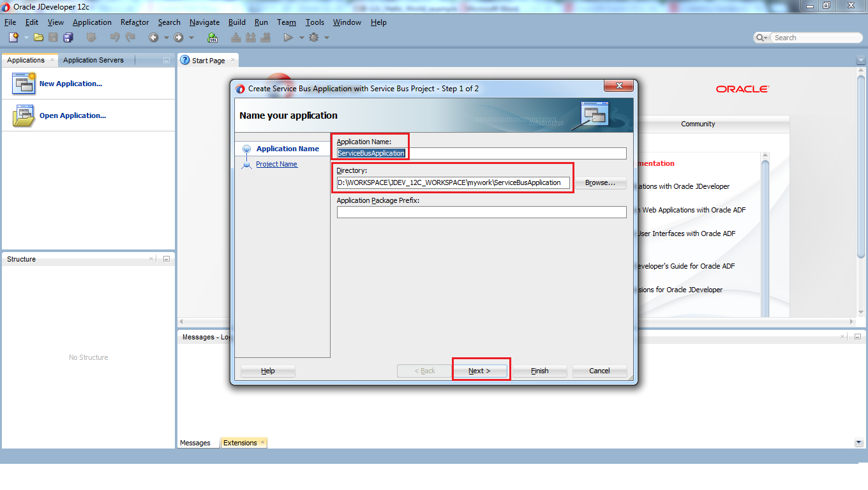Minimize the Messages log panel
Image resolution: width=868 pixels, height=490 pixels.
click(x=857, y=337)
